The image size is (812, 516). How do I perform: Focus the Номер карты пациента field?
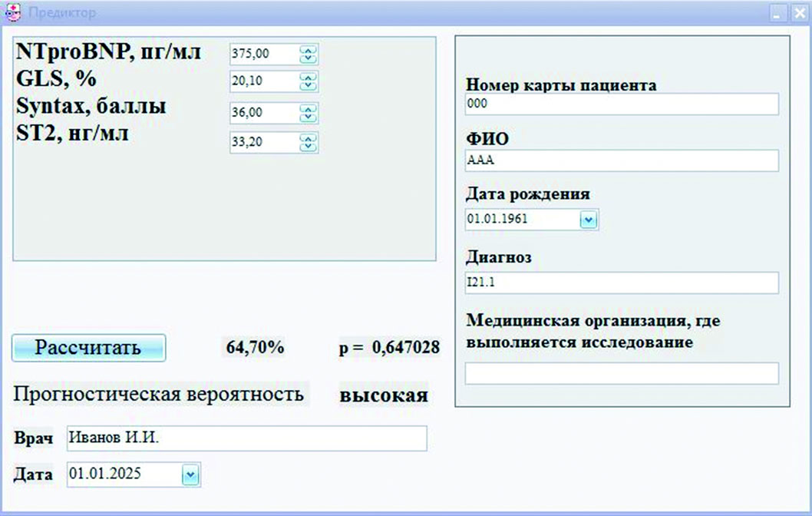click(621, 104)
